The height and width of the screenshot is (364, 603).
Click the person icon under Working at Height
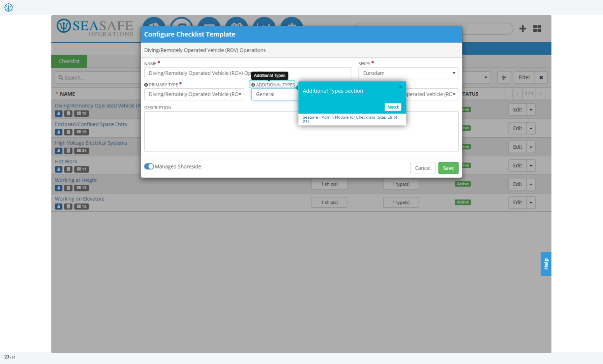point(59,188)
